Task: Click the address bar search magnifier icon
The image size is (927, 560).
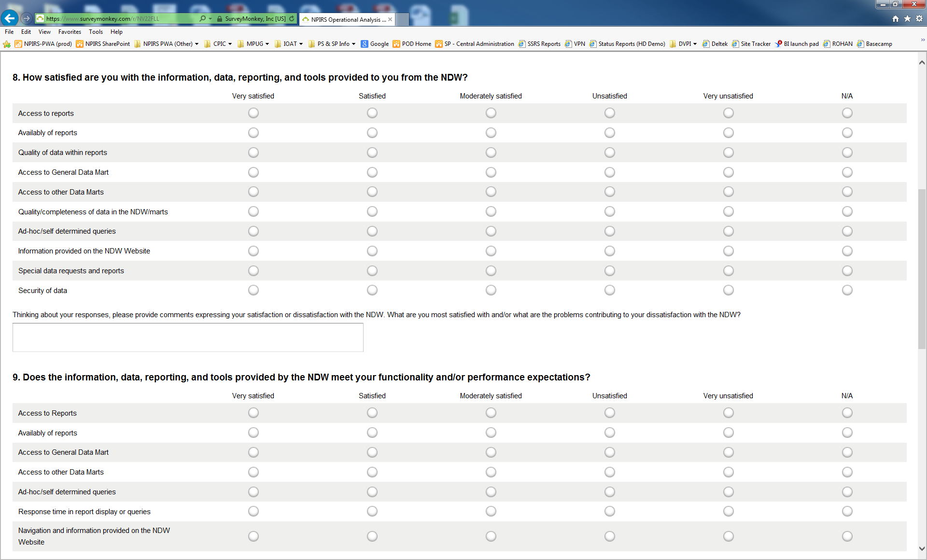Action: [202, 19]
